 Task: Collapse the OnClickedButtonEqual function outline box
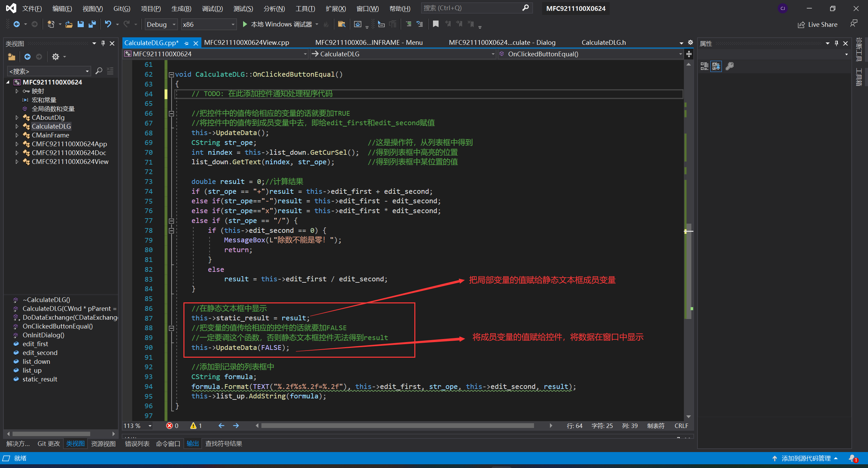click(x=171, y=75)
